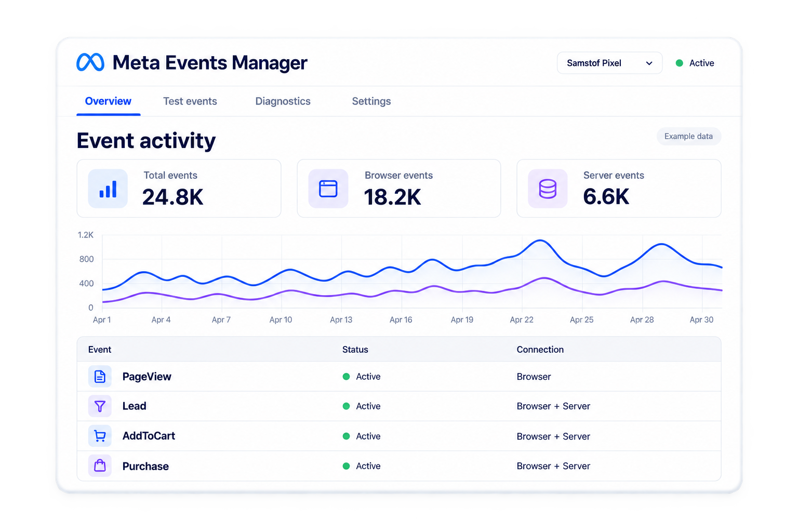Click the 18.2K browser events value
Image resolution: width=798 pixels, height=532 pixels.
pos(392,197)
